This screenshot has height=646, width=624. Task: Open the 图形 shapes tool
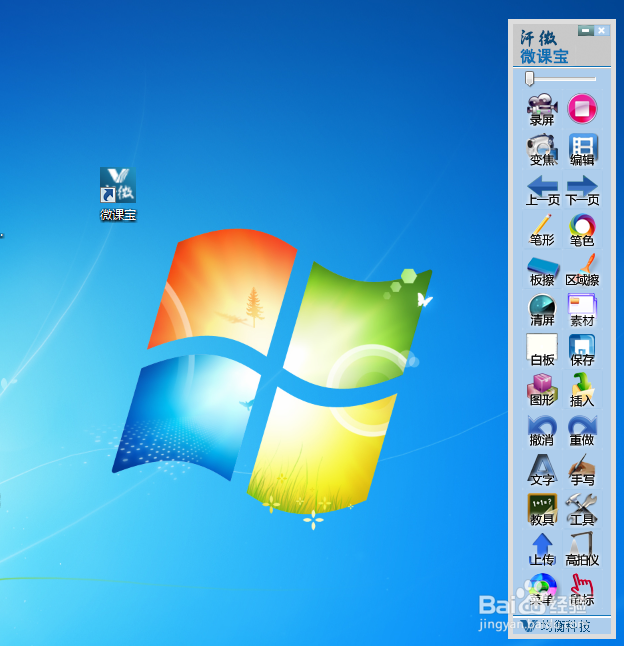pyautogui.click(x=542, y=390)
